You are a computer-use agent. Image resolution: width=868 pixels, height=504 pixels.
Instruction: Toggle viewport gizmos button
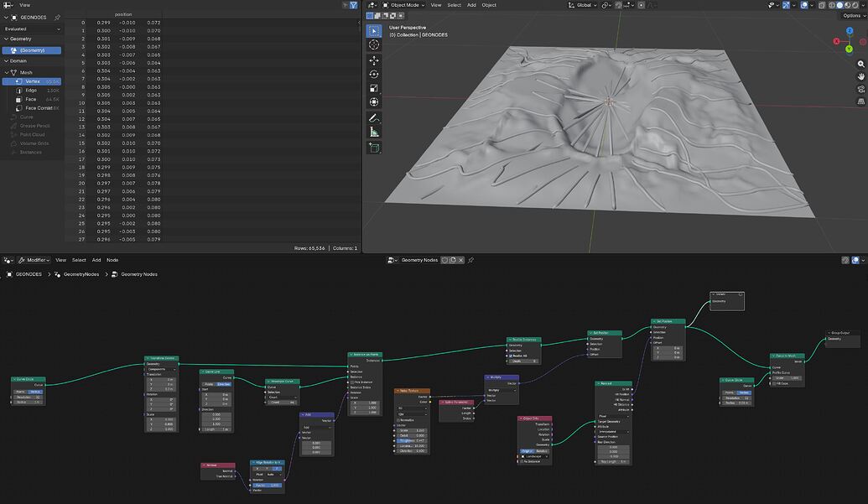pyautogui.click(x=786, y=5)
